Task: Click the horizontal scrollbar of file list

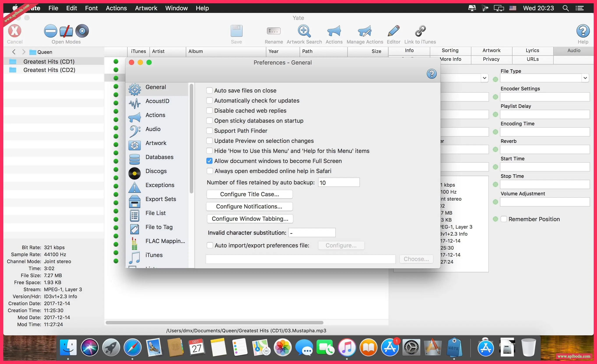Action: click(x=214, y=323)
